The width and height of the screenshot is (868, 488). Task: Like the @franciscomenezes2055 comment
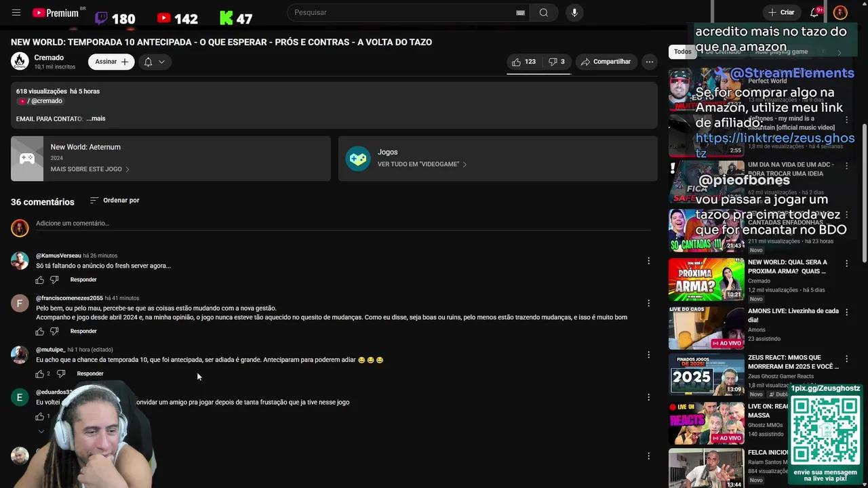pyautogui.click(x=39, y=331)
